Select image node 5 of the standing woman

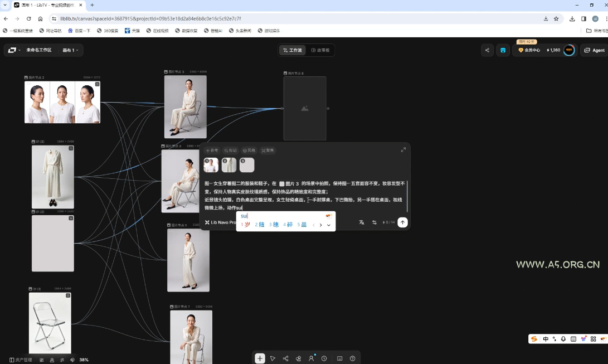click(188, 260)
